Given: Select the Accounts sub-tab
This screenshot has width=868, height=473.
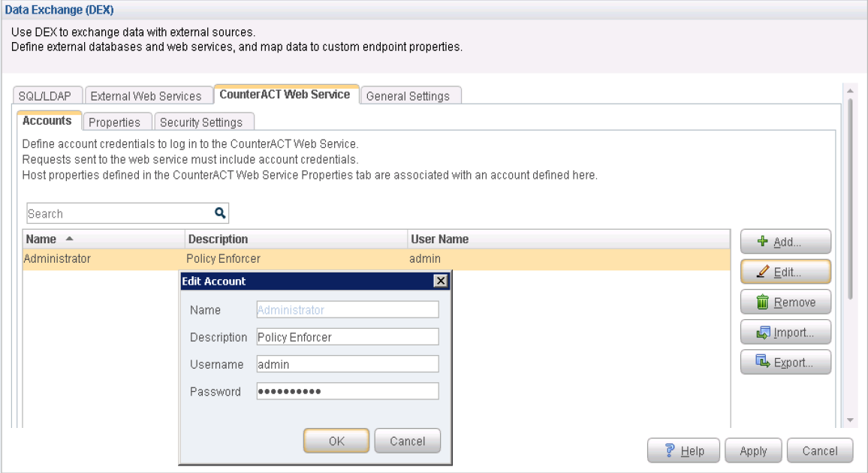Looking at the screenshot, I should (50, 121).
